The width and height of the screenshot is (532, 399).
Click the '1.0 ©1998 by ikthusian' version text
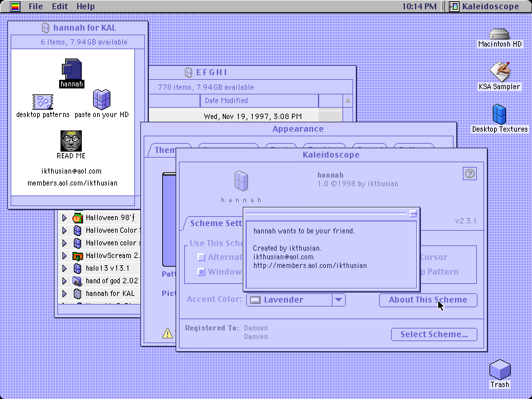pos(358,184)
